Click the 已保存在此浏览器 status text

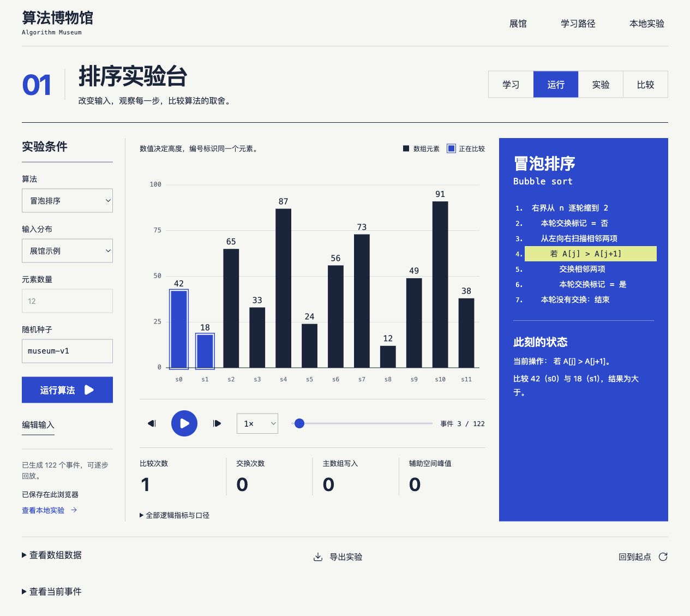(x=50, y=494)
